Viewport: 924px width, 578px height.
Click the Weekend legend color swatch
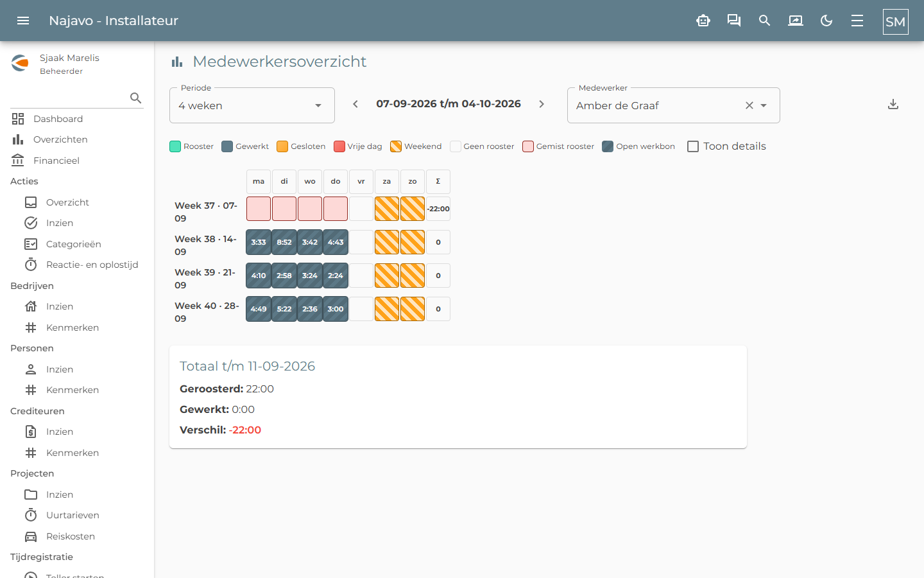coord(396,146)
